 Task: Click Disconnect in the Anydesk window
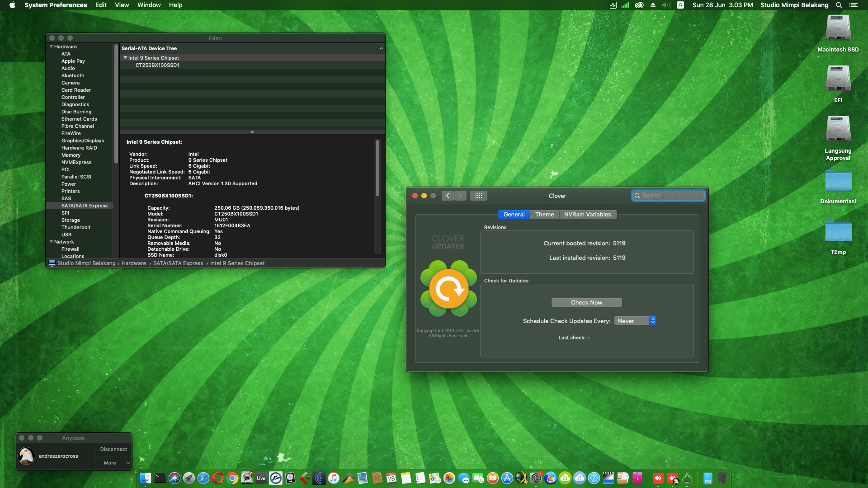(113, 449)
